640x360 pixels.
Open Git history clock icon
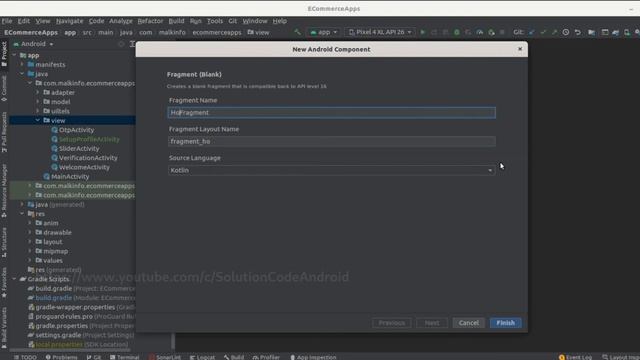pyautogui.click(x=566, y=32)
